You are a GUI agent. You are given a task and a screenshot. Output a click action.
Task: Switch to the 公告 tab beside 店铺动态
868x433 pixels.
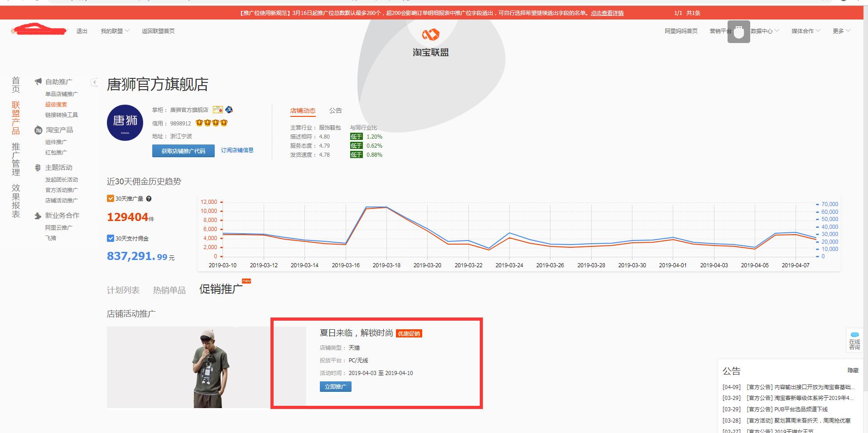pyautogui.click(x=335, y=111)
